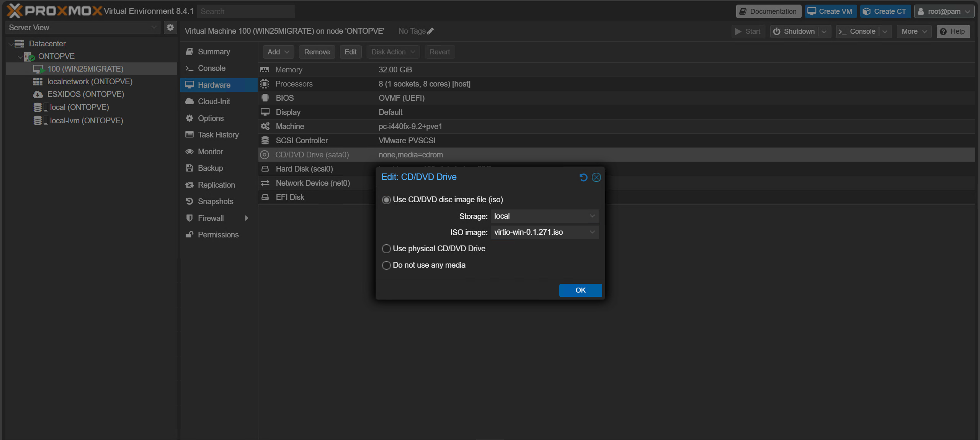This screenshot has height=440, width=980.
Task: Focus the top Search field
Action: 246,11
